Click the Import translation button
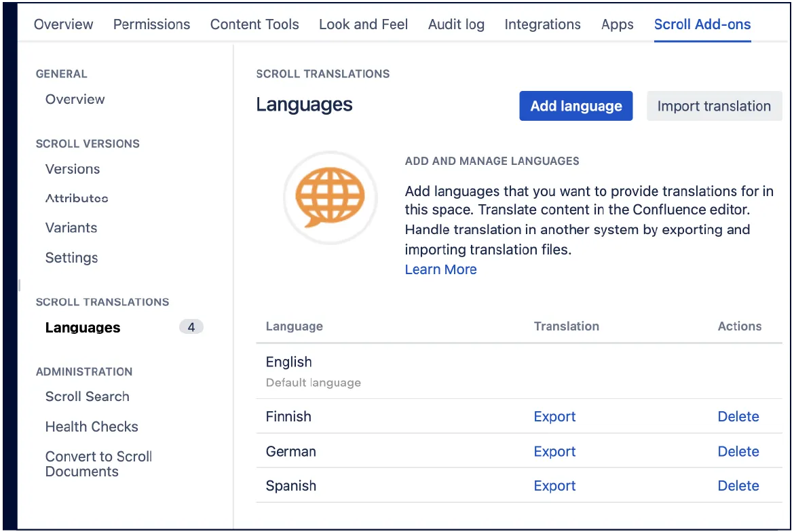The width and height of the screenshot is (794, 532). tap(714, 106)
